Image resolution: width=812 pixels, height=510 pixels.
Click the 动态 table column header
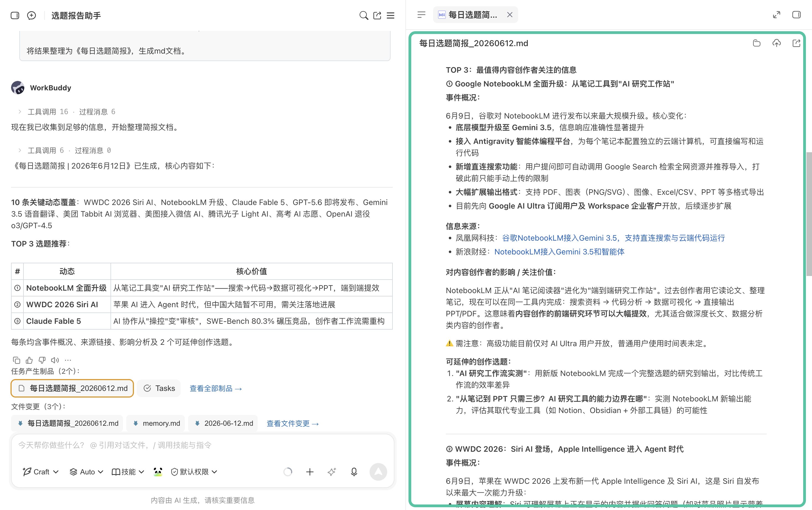coord(67,272)
